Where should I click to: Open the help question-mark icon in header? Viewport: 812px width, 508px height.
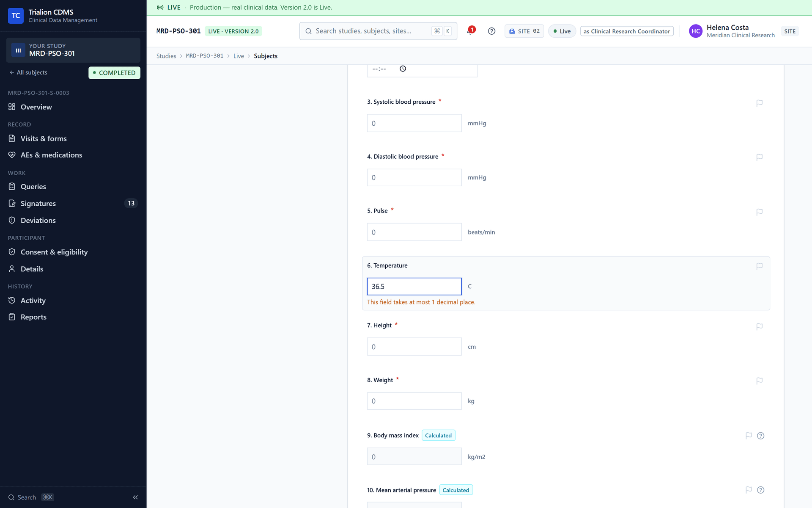(x=491, y=31)
